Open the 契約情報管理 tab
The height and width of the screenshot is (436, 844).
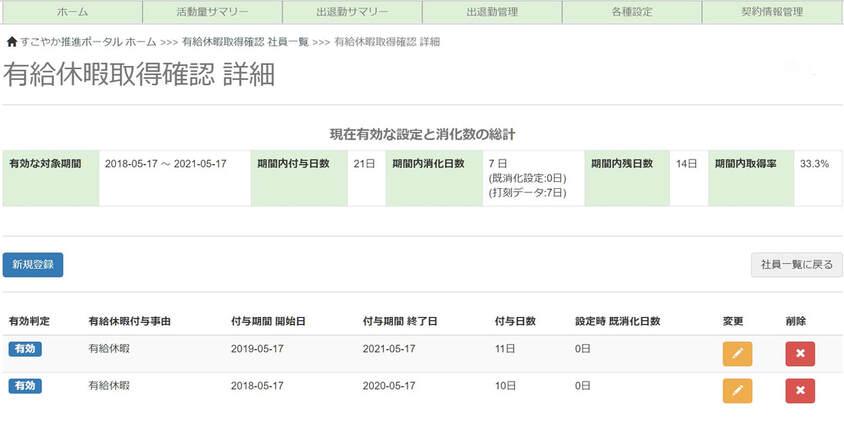771,12
